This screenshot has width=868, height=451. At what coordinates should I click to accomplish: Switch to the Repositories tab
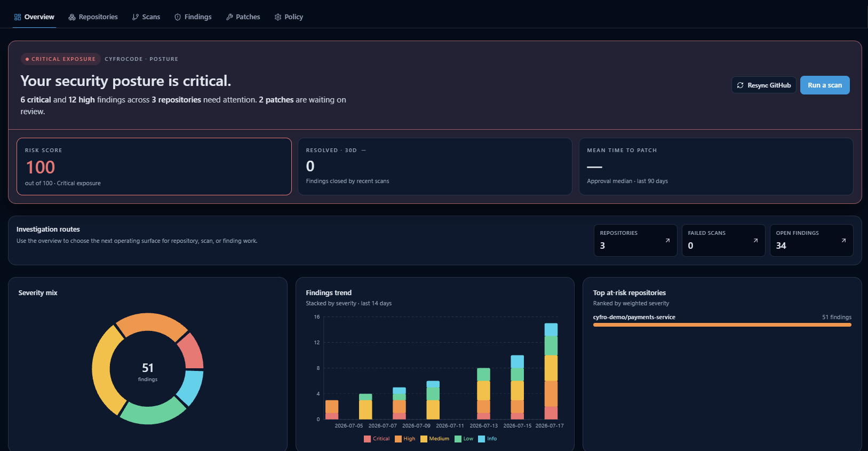(x=93, y=17)
